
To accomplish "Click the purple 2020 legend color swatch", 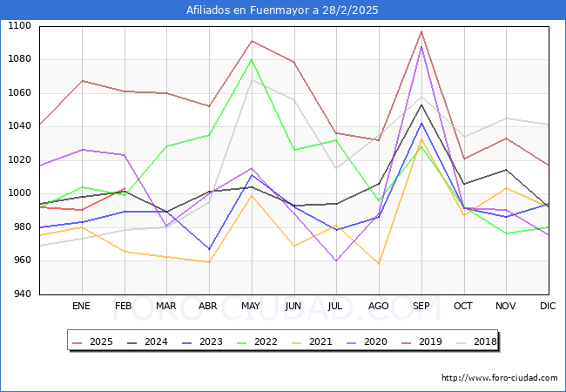I will point(352,342).
